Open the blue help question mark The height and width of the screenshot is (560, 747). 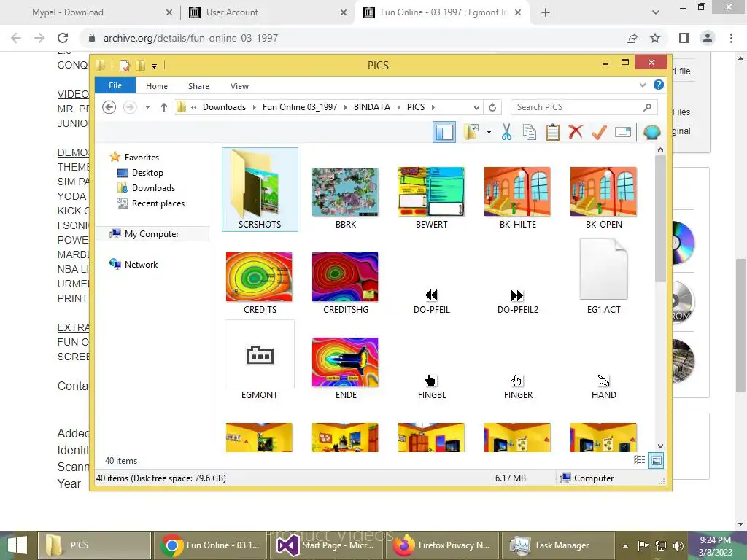pos(659,85)
